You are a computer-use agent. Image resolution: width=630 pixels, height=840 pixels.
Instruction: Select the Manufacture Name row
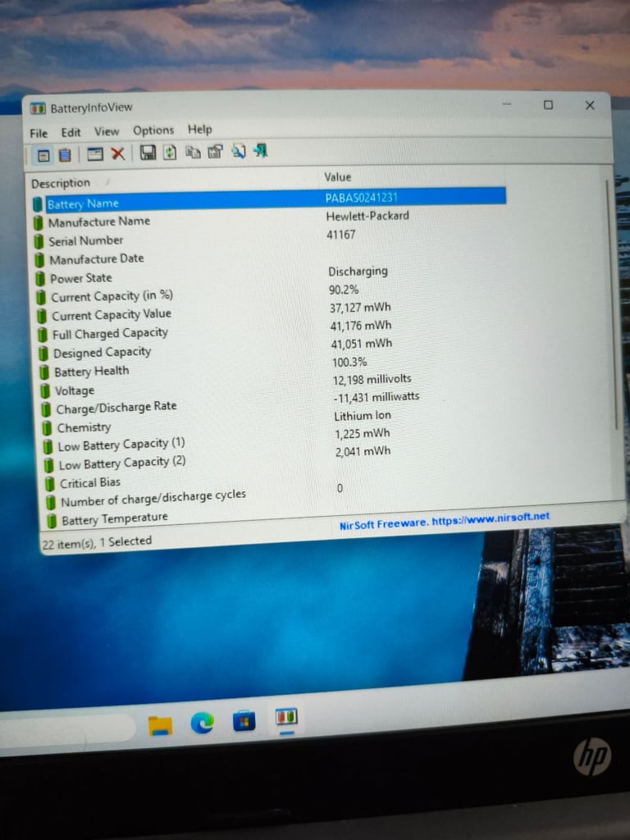(x=269, y=218)
